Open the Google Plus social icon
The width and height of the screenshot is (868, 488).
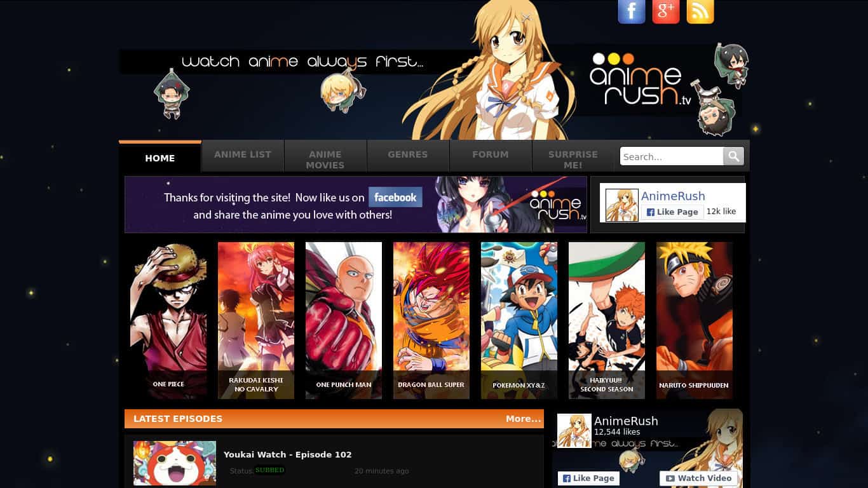click(666, 11)
